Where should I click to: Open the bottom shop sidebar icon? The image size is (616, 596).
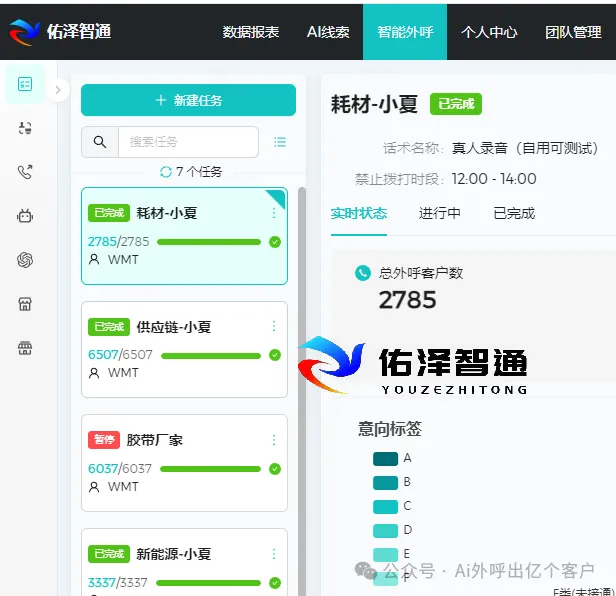pos(25,348)
